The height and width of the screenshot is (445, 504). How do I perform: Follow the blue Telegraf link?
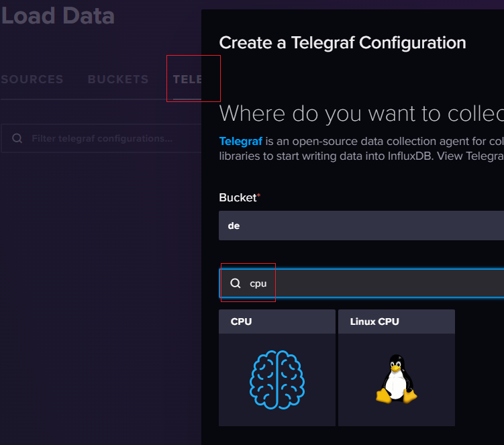coord(241,141)
